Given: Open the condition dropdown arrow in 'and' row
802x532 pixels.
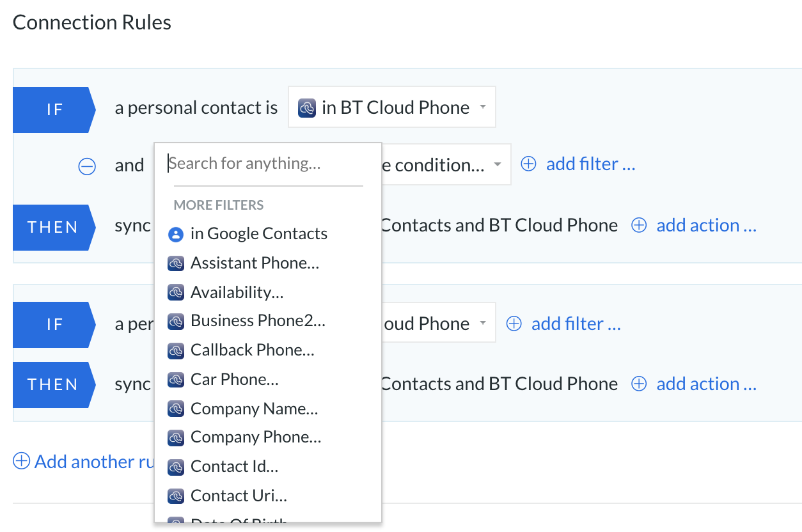Looking at the screenshot, I should click(498, 165).
